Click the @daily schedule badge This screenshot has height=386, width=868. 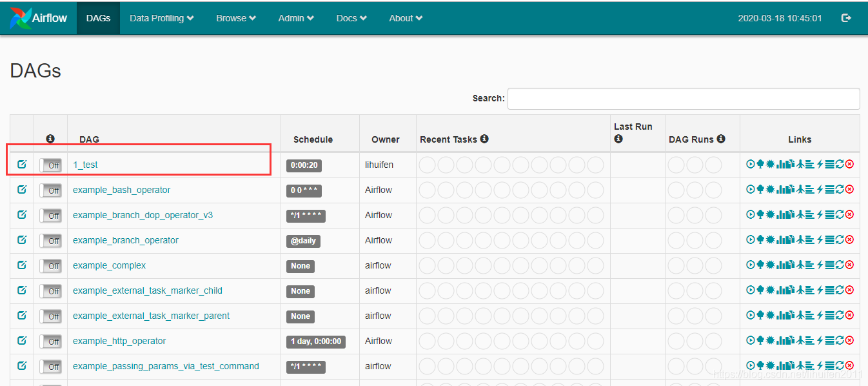(303, 241)
